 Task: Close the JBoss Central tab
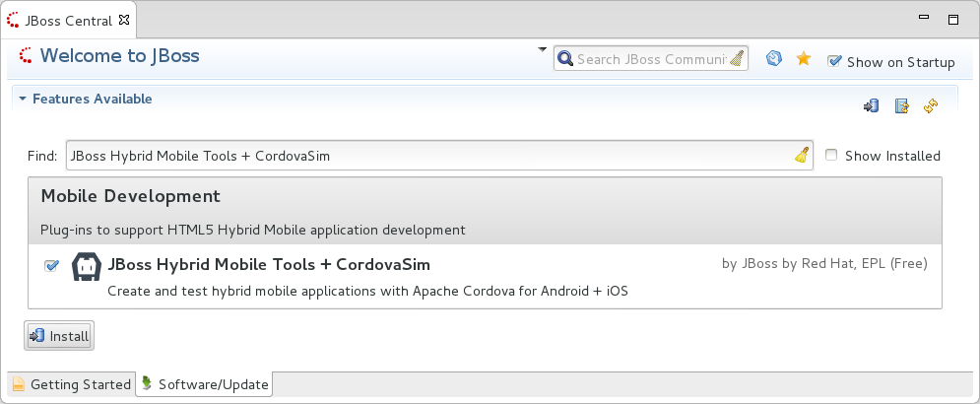124,20
